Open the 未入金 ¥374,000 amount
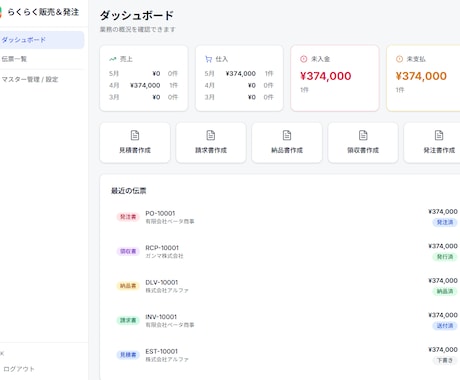 (x=326, y=76)
